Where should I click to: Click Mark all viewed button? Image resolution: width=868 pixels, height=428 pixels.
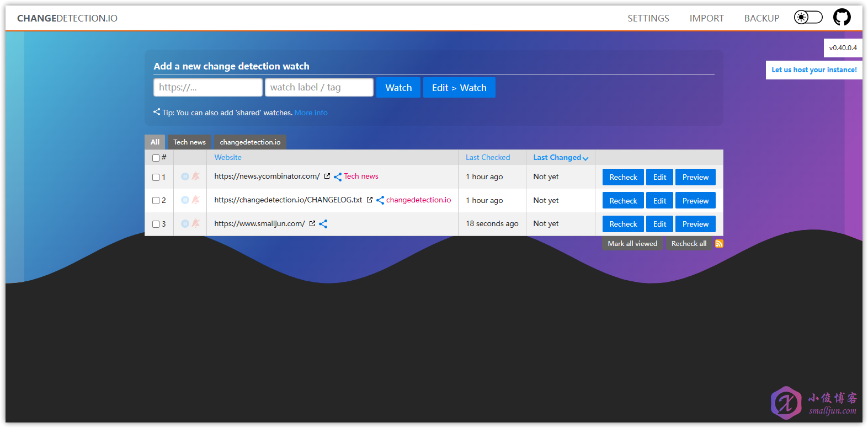click(632, 244)
